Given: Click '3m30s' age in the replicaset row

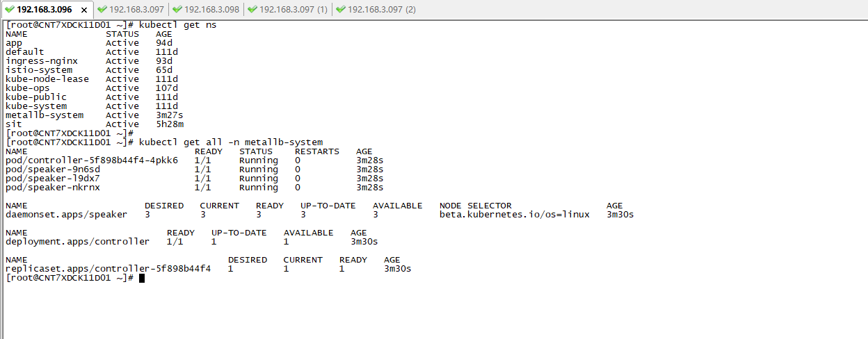Looking at the screenshot, I should click(x=398, y=269).
